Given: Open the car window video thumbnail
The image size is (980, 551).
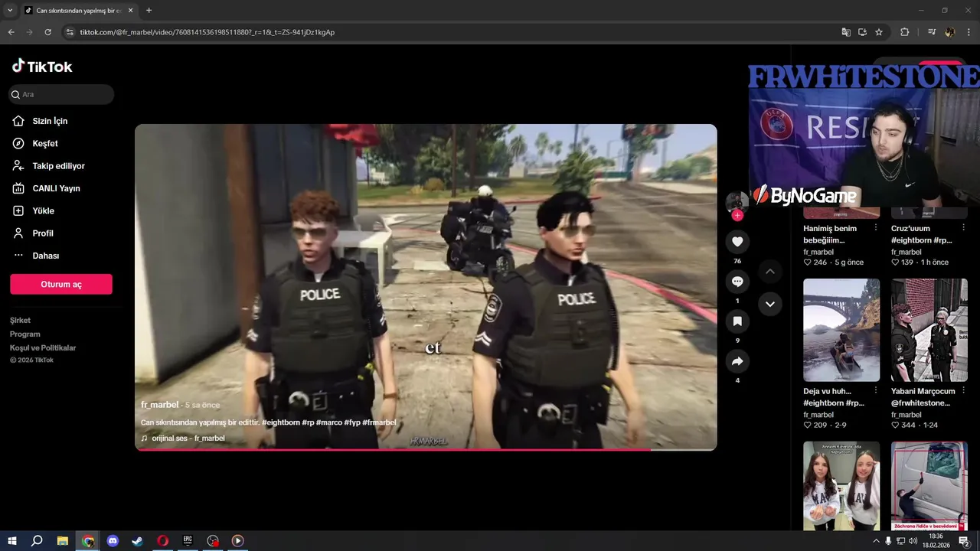Looking at the screenshot, I should click(x=929, y=486).
